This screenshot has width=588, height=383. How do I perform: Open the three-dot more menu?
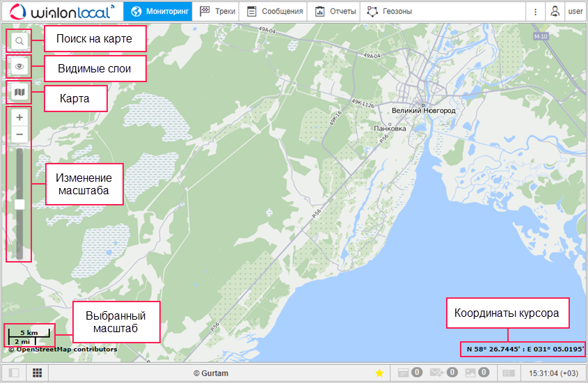click(534, 11)
